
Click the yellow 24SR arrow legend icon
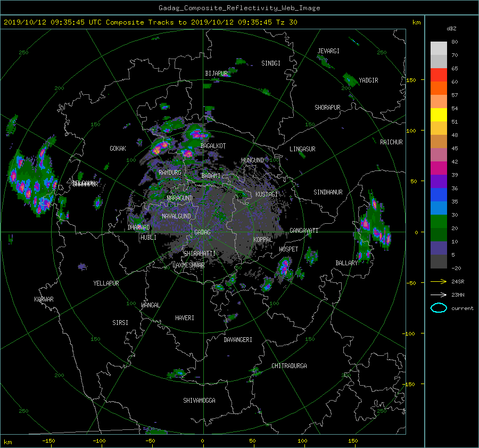(439, 281)
